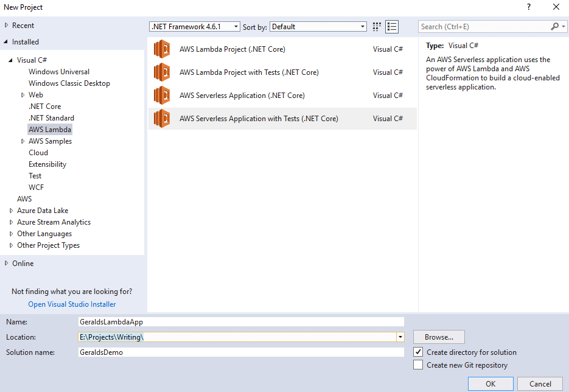Open the dialog help question mark
569x392 pixels.
529,7
